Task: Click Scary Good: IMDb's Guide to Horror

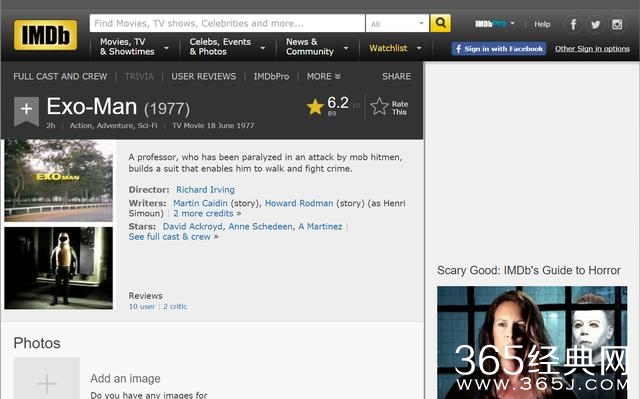Action: (529, 270)
